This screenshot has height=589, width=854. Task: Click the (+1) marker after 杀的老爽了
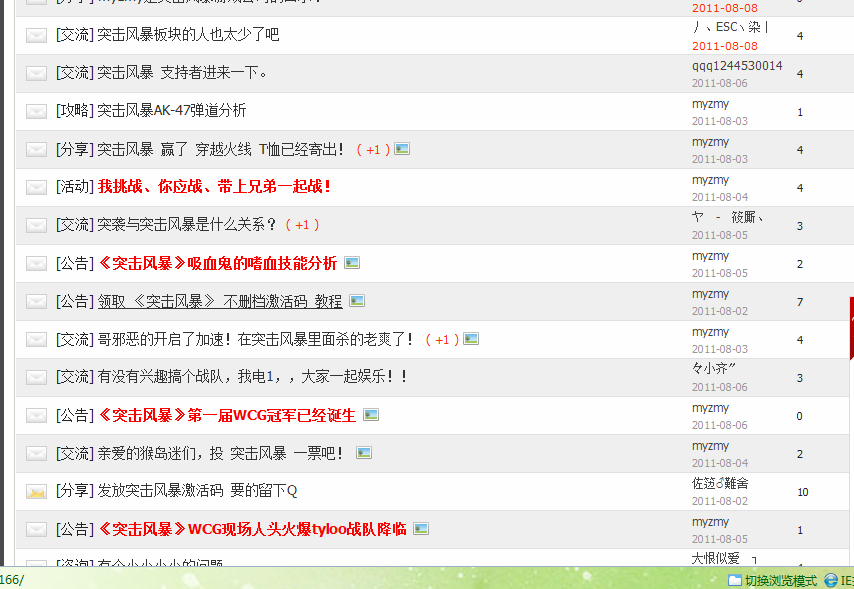coord(442,340)
